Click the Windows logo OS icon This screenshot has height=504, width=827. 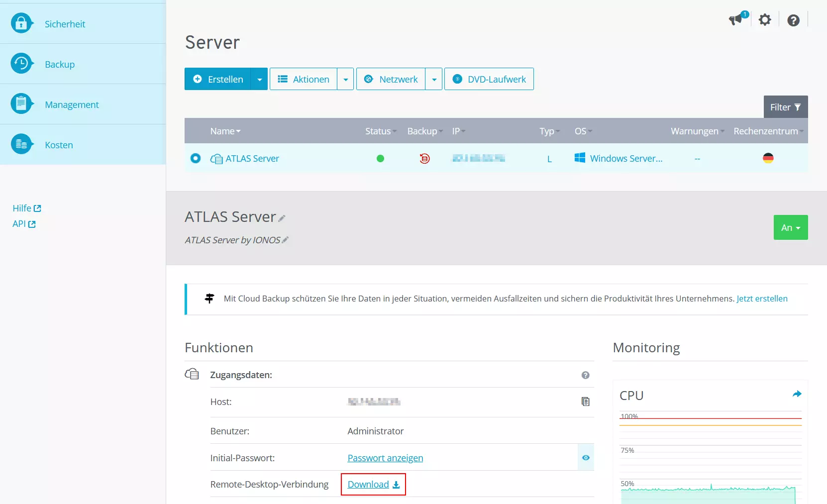580,158
